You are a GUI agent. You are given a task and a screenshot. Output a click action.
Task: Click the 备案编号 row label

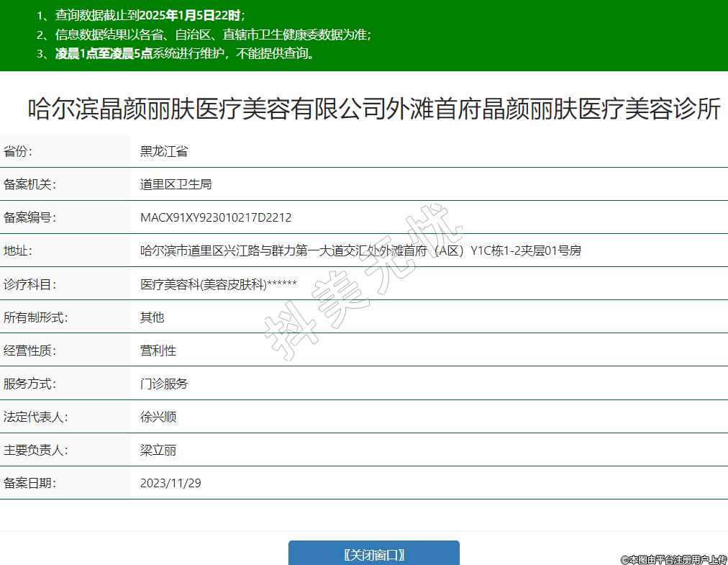point(29,217)
